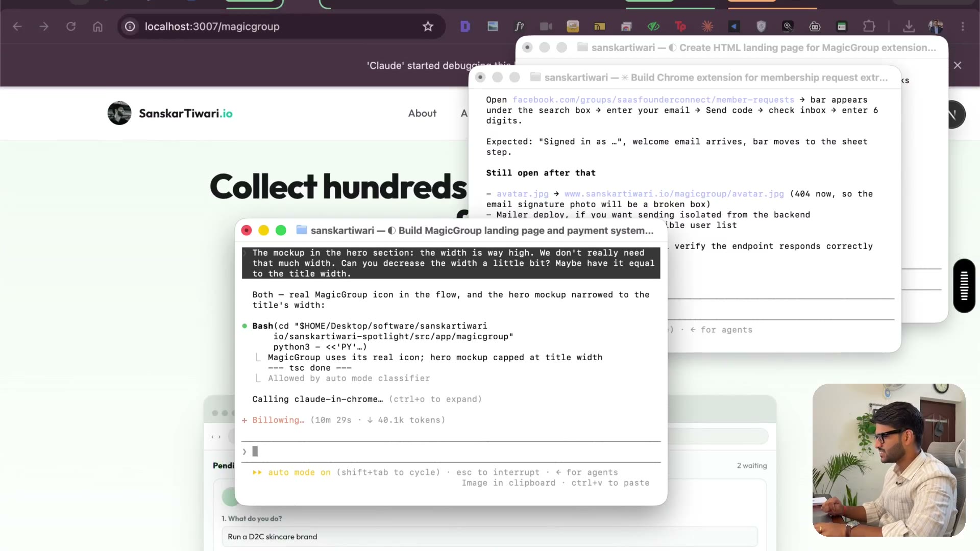This screenshot has width=980, height=551.
Task: Bookmark this page with the star icon
Action: point(428,27)
